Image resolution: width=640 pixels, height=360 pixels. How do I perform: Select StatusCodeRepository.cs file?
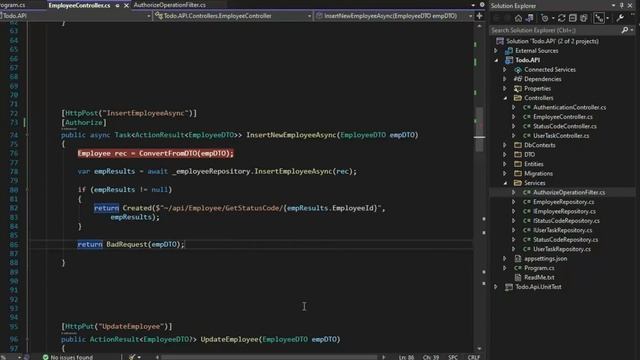pos(565,240)
